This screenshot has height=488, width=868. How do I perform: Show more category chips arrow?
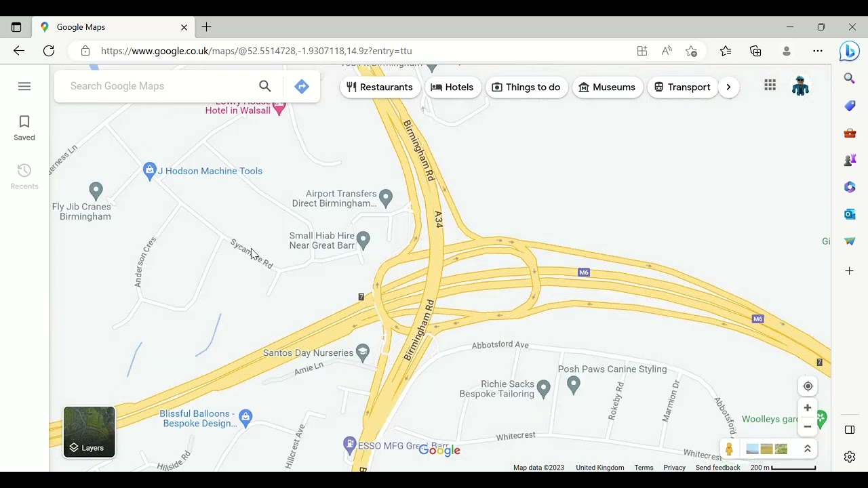click(728, 87)
